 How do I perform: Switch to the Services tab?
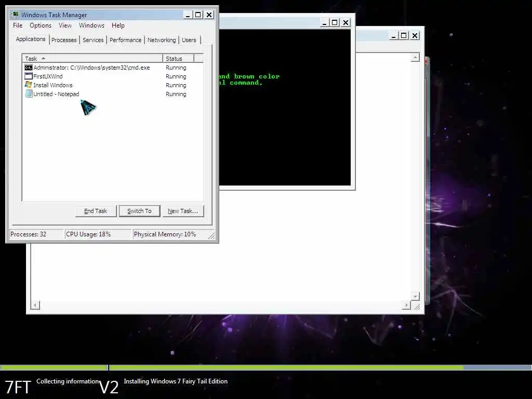click(93, 40)
